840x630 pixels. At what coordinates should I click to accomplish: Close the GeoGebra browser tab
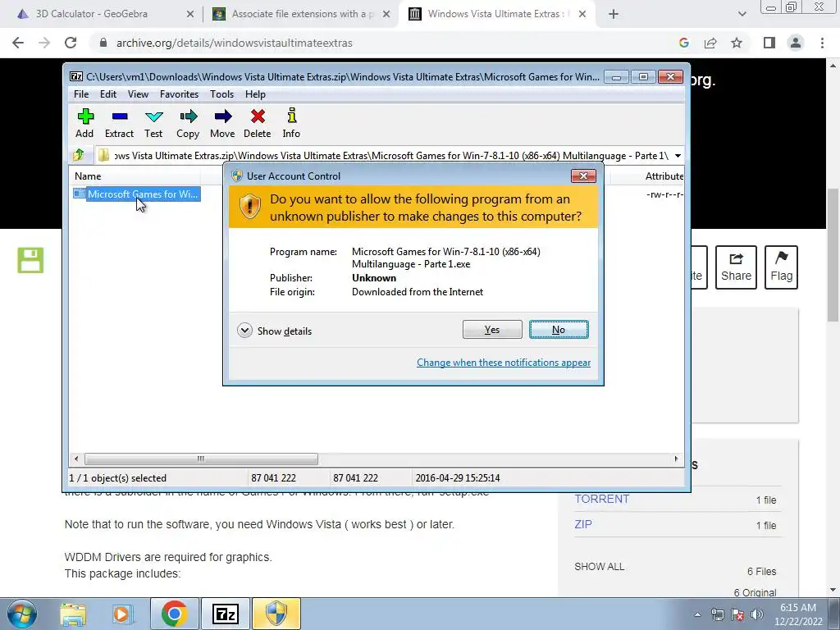click(189, 14)
